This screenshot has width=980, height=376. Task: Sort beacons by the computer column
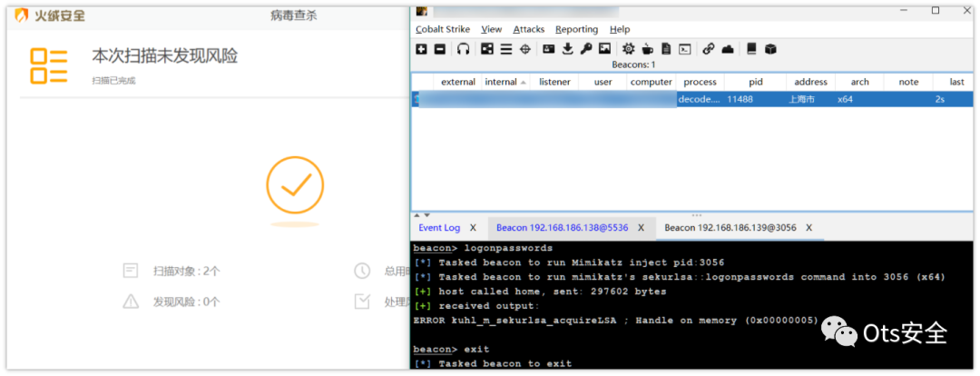pyautogui.click(x=652, y=82)
